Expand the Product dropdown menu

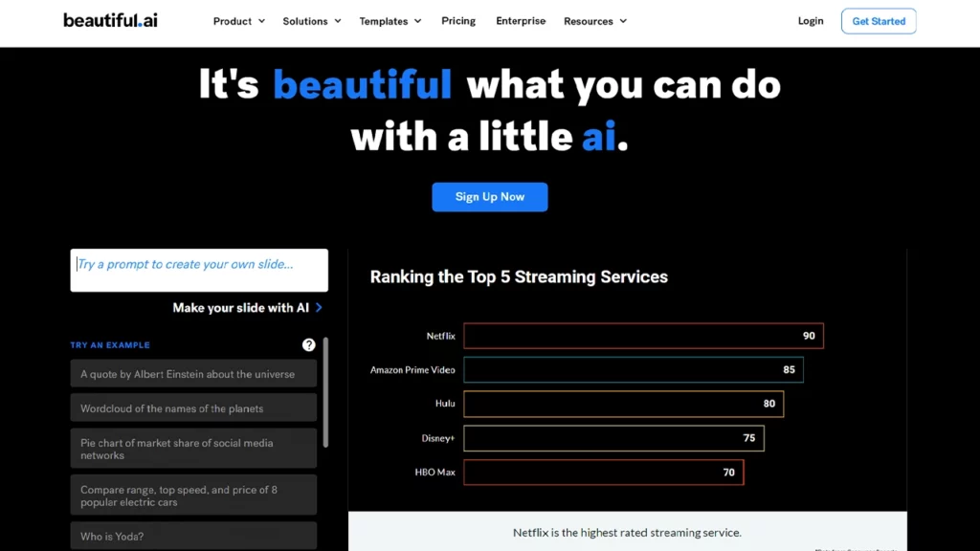pos(239,21)
